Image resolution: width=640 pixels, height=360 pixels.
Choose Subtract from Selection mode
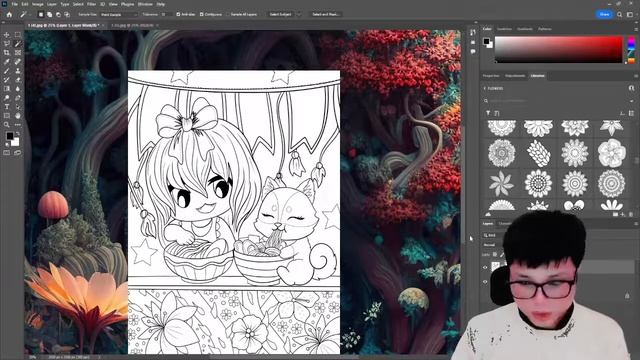(58, 14)
